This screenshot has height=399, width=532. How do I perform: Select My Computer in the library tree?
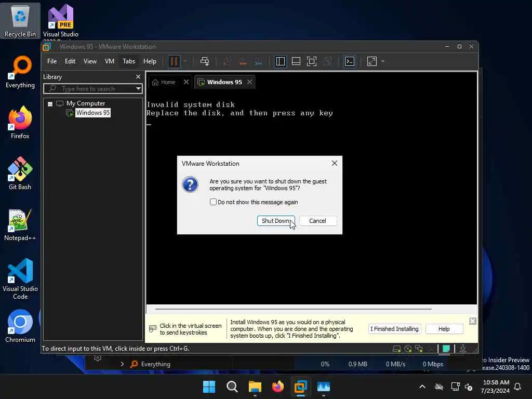pyautogui.click(x=86, y=103)
